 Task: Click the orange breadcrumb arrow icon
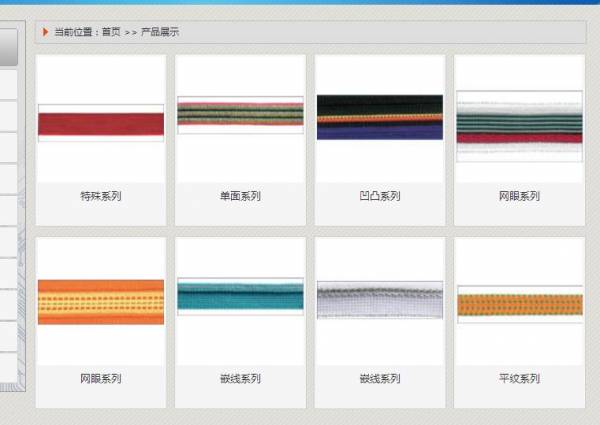pos(46,32)
